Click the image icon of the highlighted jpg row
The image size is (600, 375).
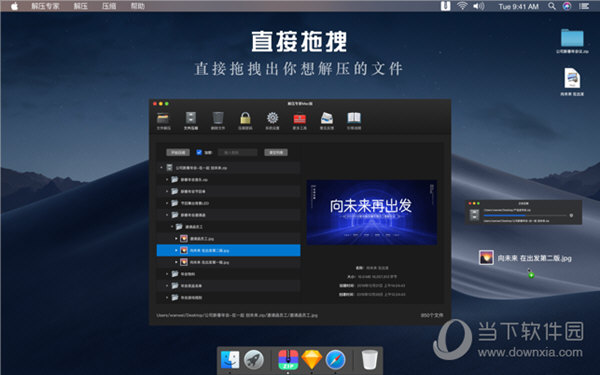click(x=184, y=250)
